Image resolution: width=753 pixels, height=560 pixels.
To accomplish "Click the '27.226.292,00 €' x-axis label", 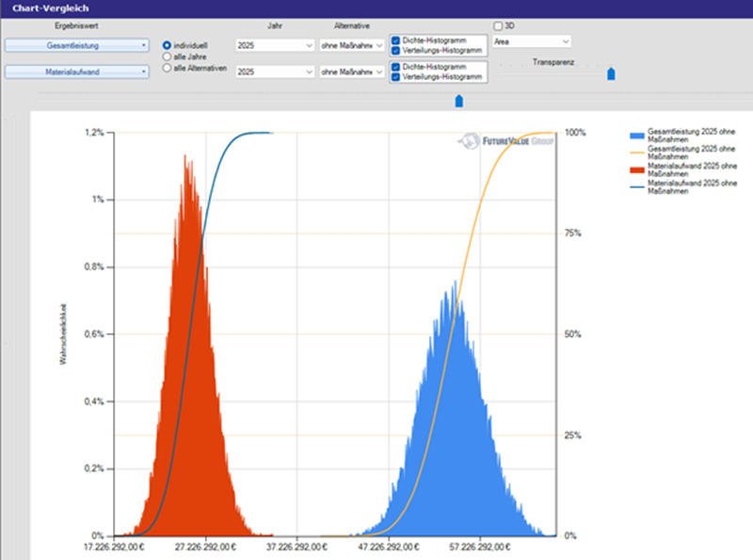I will click(x=205, y=547).
